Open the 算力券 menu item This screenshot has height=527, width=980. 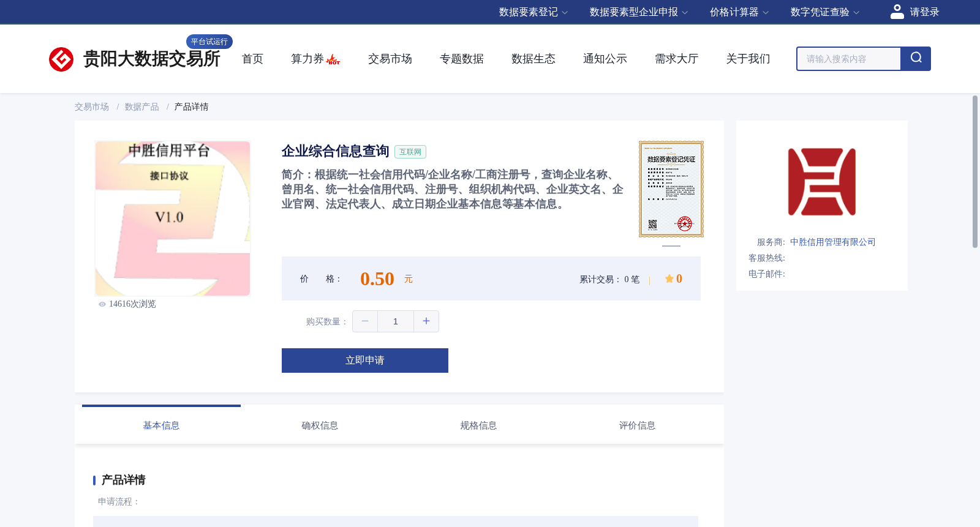(x=307, y=59)
